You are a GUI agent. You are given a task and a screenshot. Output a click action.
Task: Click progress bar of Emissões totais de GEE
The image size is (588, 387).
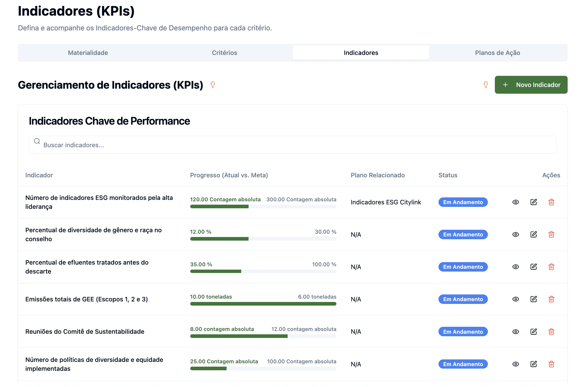click(263, 304)
